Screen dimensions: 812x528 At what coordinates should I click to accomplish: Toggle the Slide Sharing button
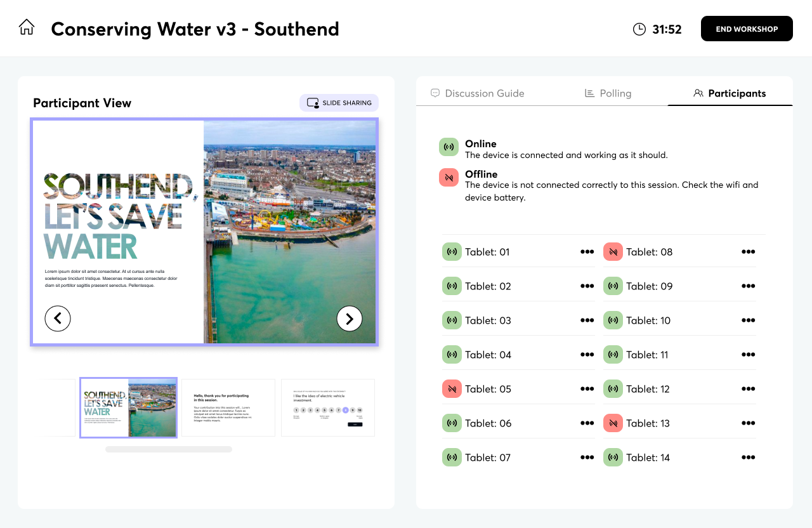[339, 103]
